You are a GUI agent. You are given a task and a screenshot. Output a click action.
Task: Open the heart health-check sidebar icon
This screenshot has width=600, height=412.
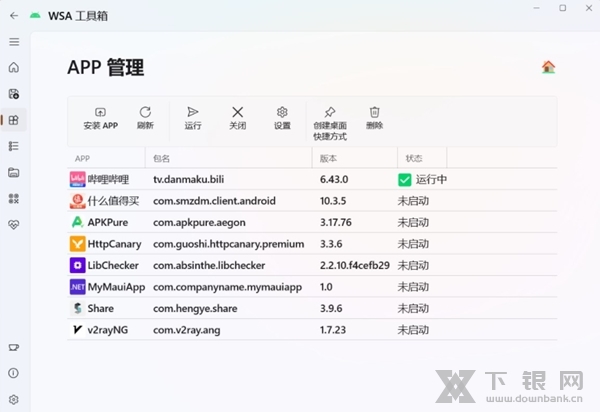[x=14, y=225]
